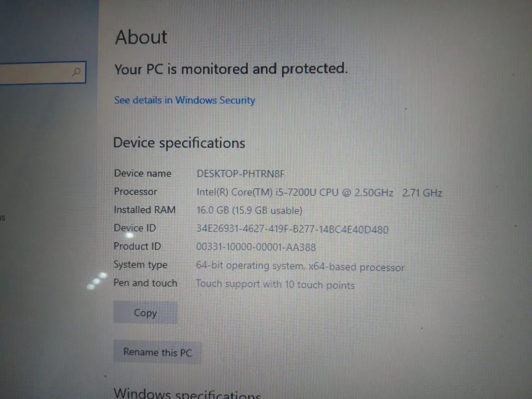Click the Copy button under device specifications
Screen dimensions: 532x399
(x=145, y=312)
